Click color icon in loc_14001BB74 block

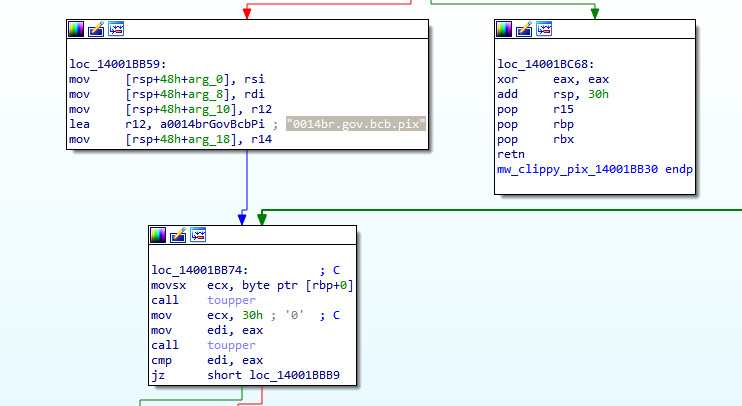(158, 235)
